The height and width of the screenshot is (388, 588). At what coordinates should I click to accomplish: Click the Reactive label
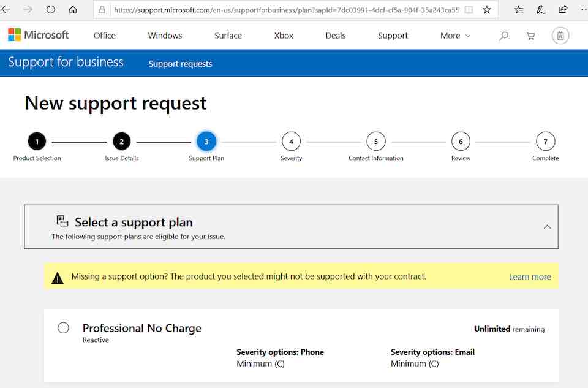(x=96, y=340)
